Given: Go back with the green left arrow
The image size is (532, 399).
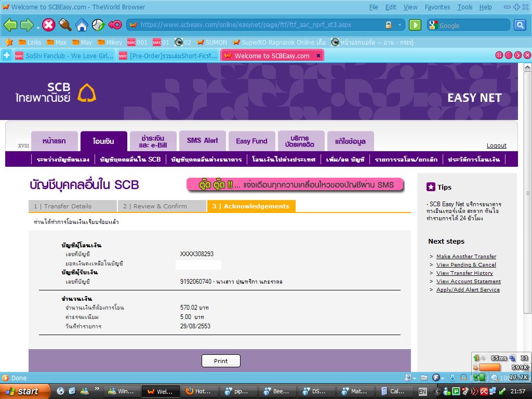Looking at the screenshot, I should (10, 25).
